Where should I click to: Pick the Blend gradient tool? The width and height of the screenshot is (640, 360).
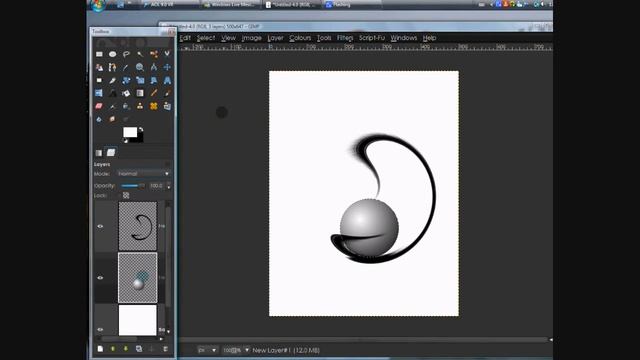tap(140, 93)
